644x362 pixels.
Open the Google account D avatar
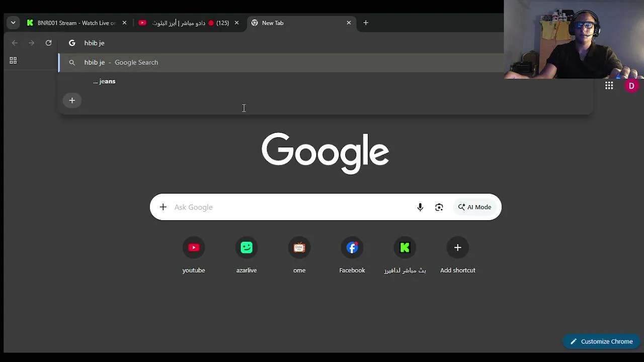click(631, 85)
